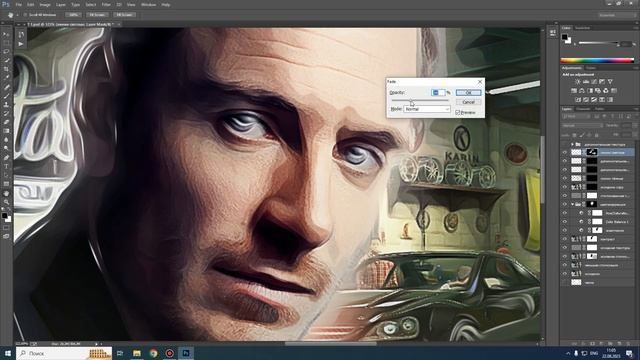Select the Brush tool
Screen dimensions: 640x360
click(6, 96)
